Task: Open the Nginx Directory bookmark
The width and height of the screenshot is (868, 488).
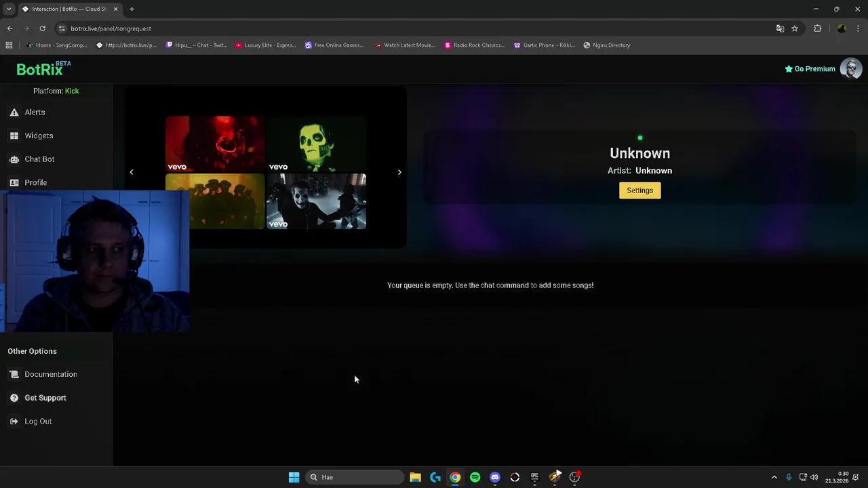Action: tap(607, 45)
